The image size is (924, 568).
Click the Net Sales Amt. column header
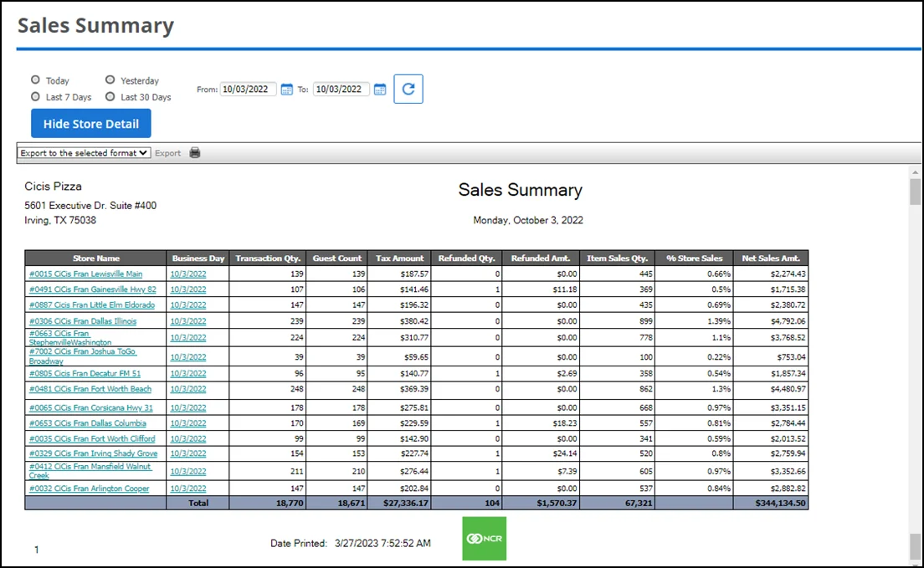[771, 258]
